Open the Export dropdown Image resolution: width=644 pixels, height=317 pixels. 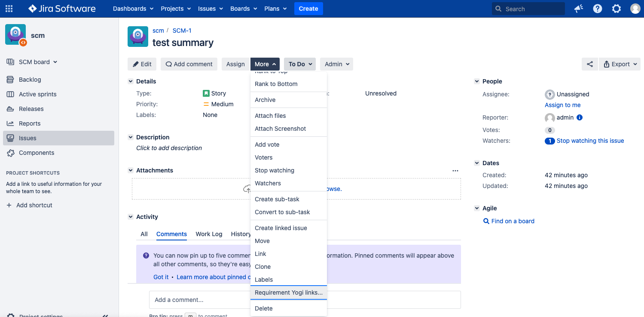pyautogui.click(x=620, y=64)
